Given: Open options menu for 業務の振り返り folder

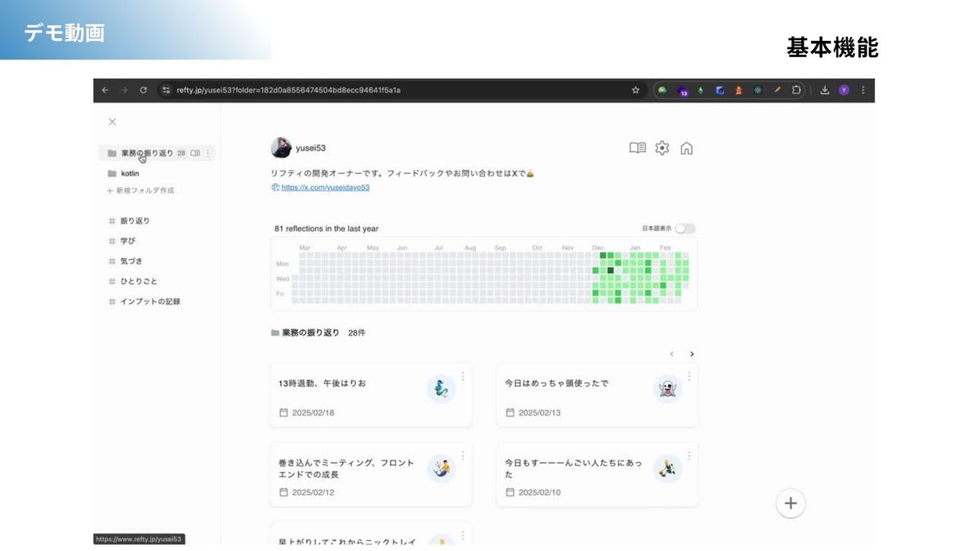Looking at the screenshot, I should coord(207,153).
